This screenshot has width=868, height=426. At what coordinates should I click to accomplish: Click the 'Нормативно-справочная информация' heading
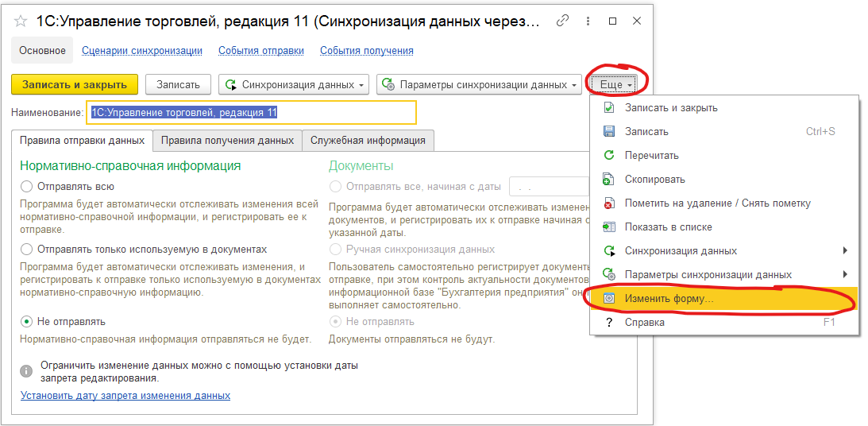[130, 165]
